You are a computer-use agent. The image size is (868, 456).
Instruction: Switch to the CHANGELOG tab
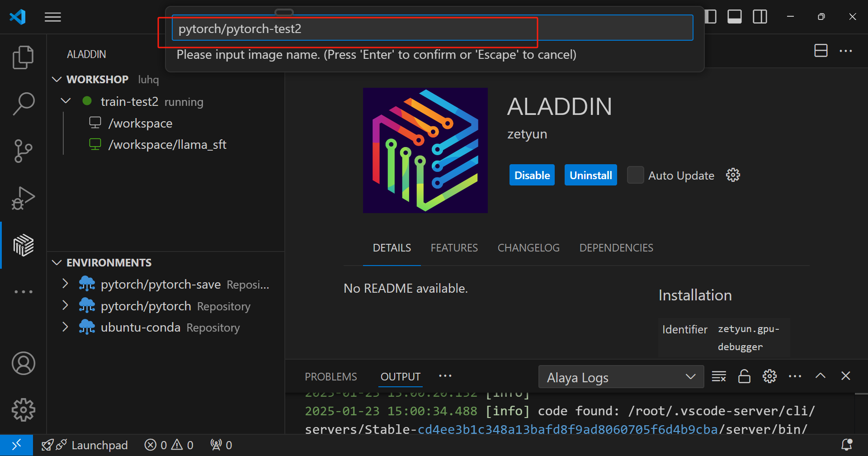pyautogui.click(x=528, y=248)
